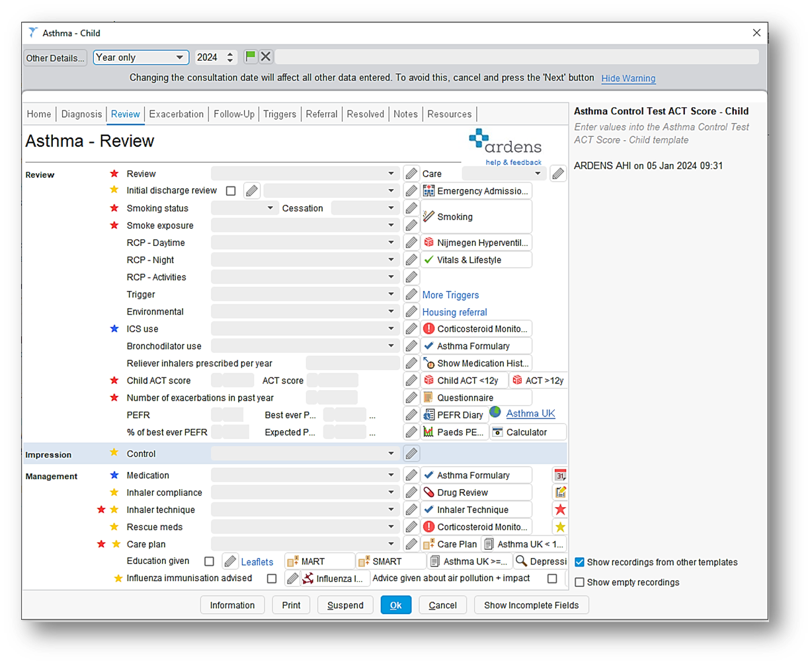Tick air pollution advice checkbox
Image resolution: width=812 pixels, height=665 pixels.
pyautogui.click(x=552, y=578)
